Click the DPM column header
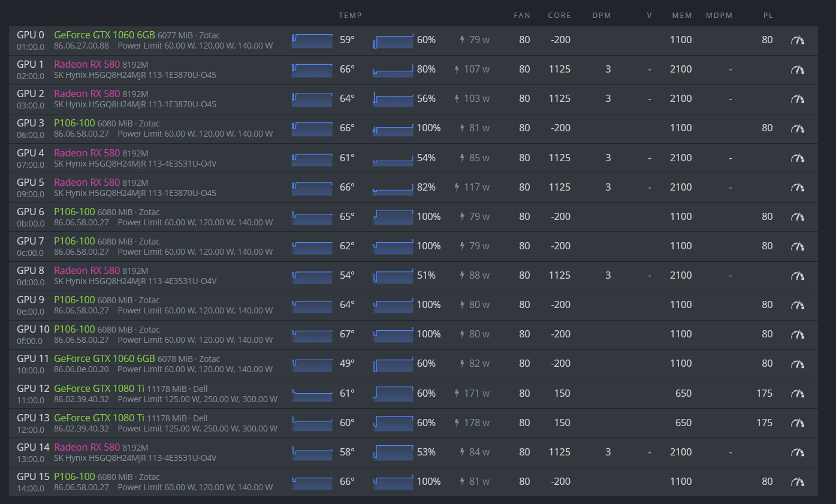The width and height of the screenshot is (836, 504). (x=602, y=16)
